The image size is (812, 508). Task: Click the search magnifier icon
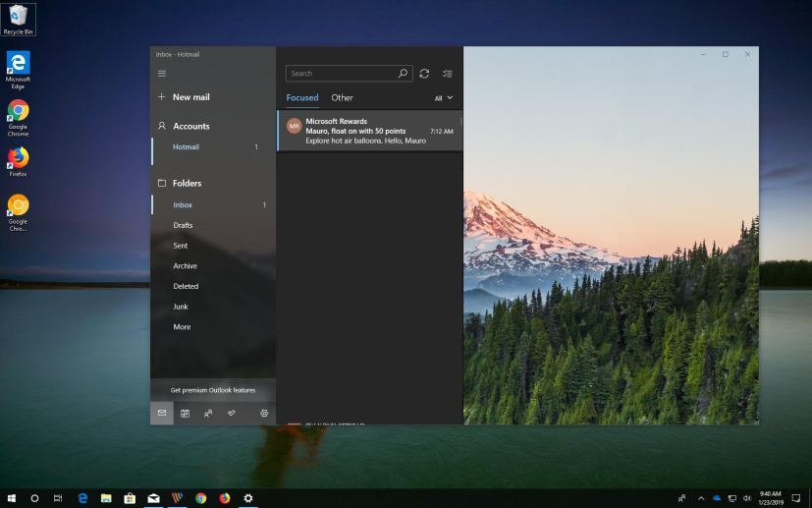(403, 74)
